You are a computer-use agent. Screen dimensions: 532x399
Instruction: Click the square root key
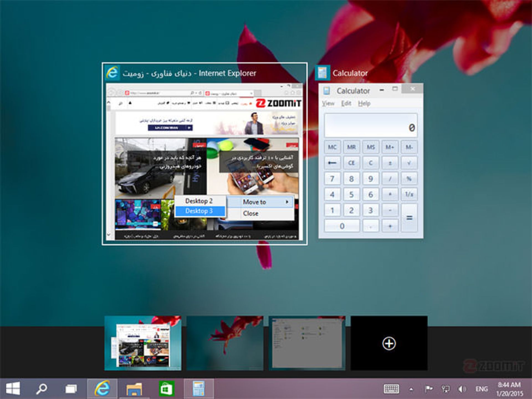point(409,163)
